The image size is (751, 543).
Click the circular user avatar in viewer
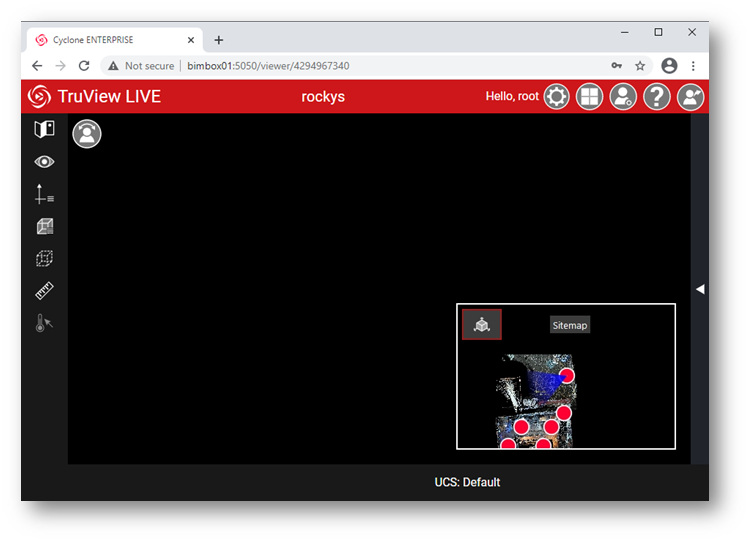coord(87,134)
